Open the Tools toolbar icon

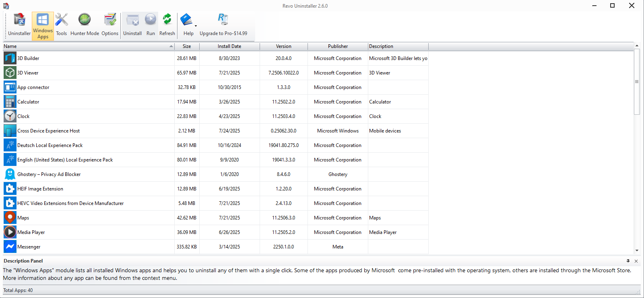coord(61,25)
